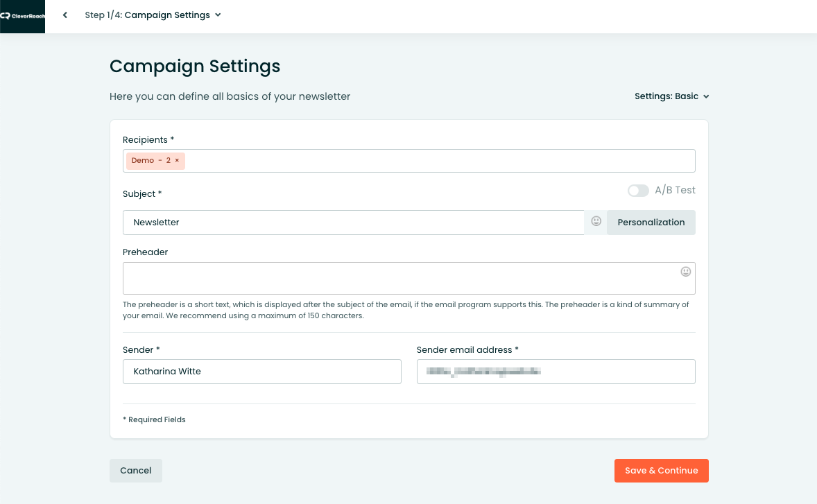Click the back arrow chevron in the header bar
The width and height of the screenshot is (817, 504).
[64, 15]
